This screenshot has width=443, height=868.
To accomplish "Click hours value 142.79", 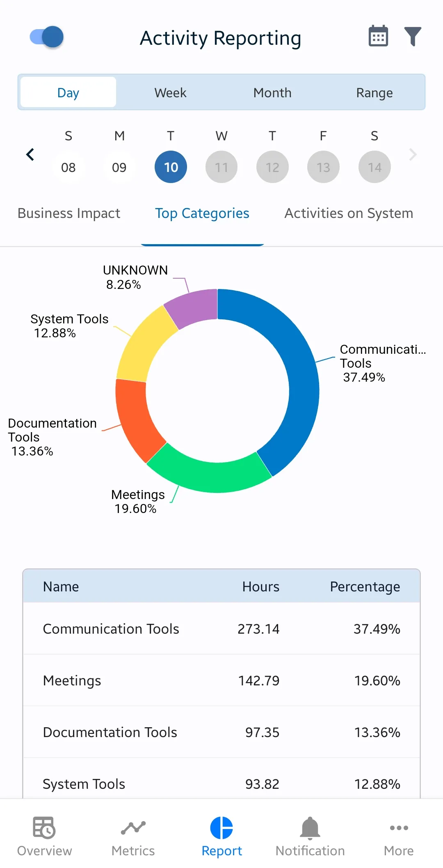I will tap(259, 680).
